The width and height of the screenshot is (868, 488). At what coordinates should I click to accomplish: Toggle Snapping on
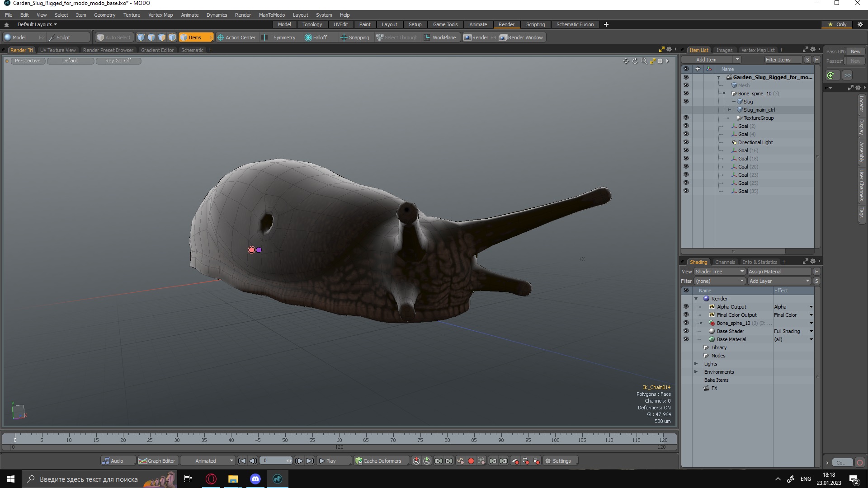pyautogui.click(x=355, y=38)
